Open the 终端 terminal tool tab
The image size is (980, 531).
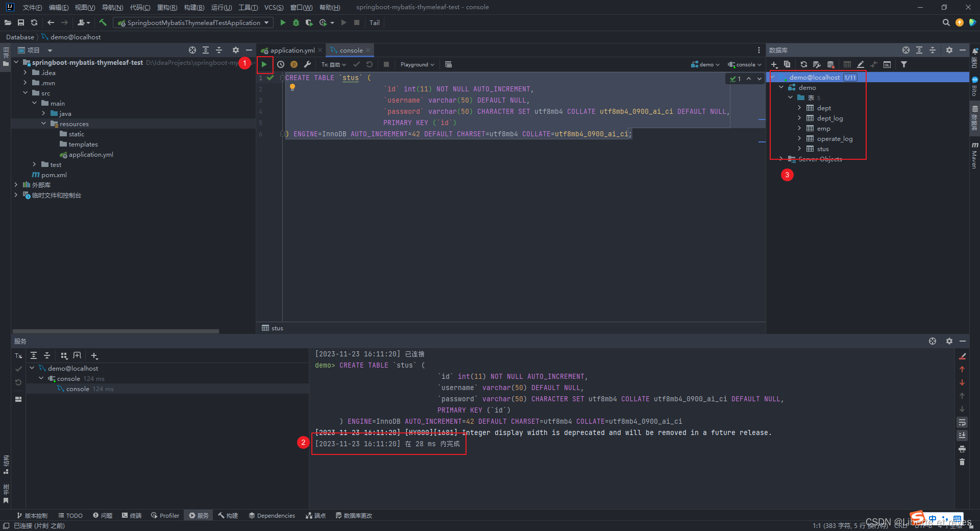(x=132, y=516)
